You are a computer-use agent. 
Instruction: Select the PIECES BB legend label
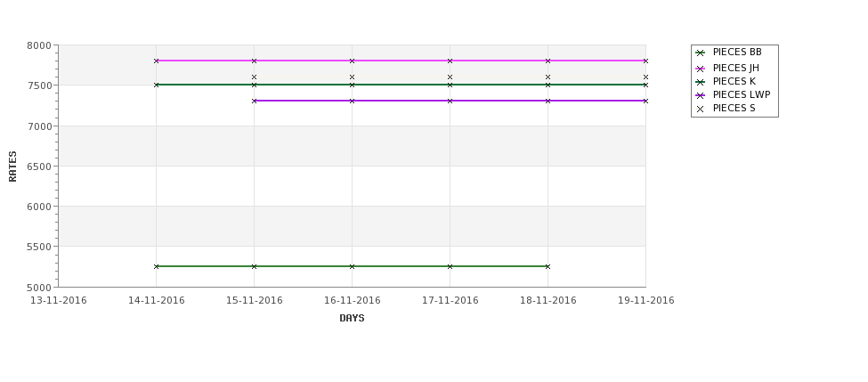click(x=737, y=52)
